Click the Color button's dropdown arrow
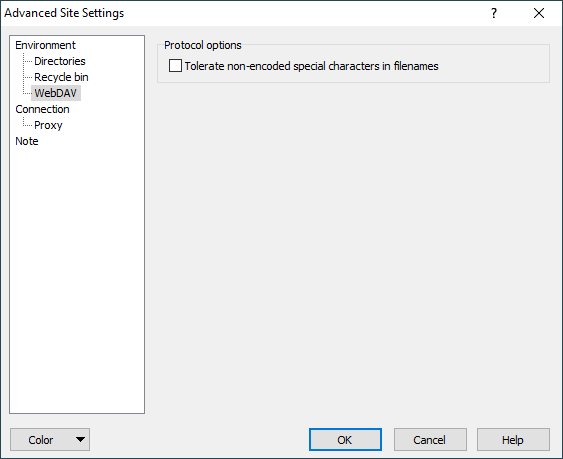This screenshot has height=459, width=563. coord(80,439)
